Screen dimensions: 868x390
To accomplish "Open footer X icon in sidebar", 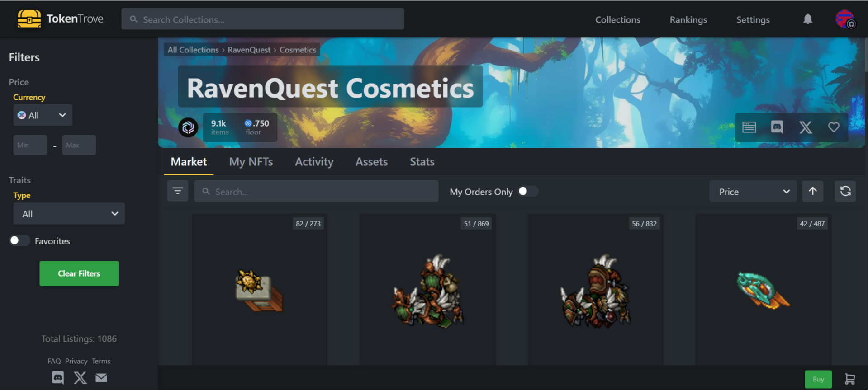I will click(80, 377).
